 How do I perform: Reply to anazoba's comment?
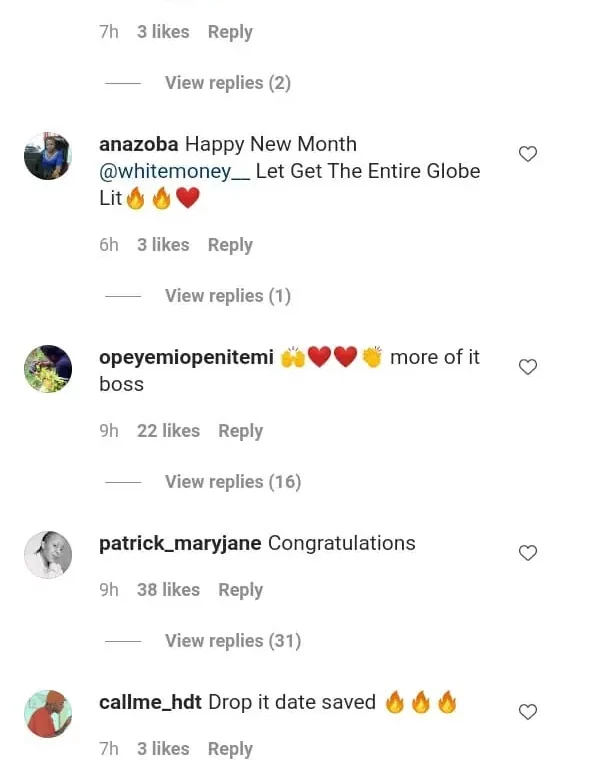[230, 245]
